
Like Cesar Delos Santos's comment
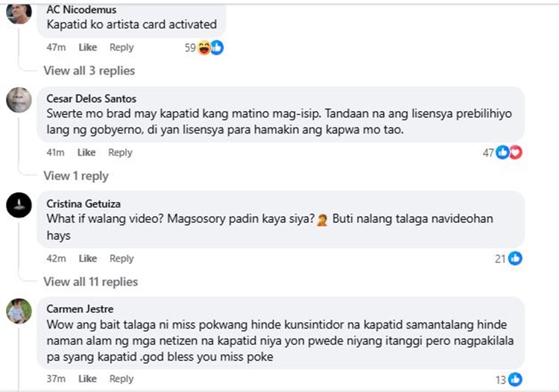(x=86, y=153)
